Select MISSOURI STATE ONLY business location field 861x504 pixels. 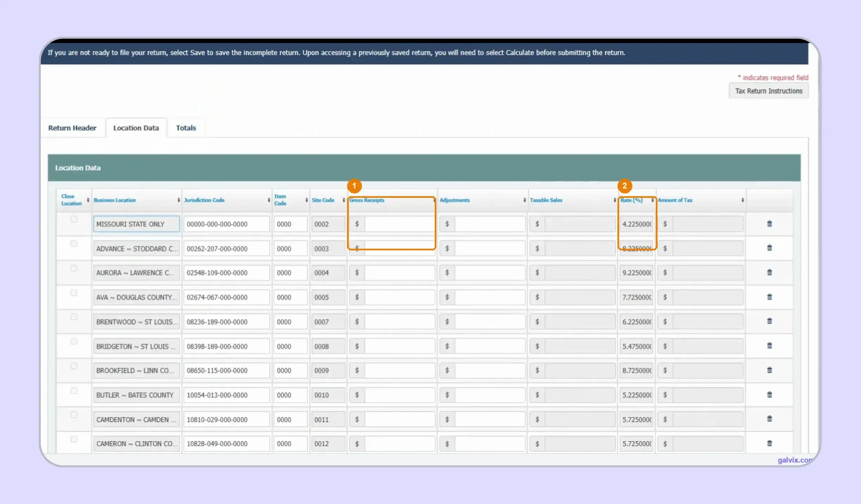point(136,224)
